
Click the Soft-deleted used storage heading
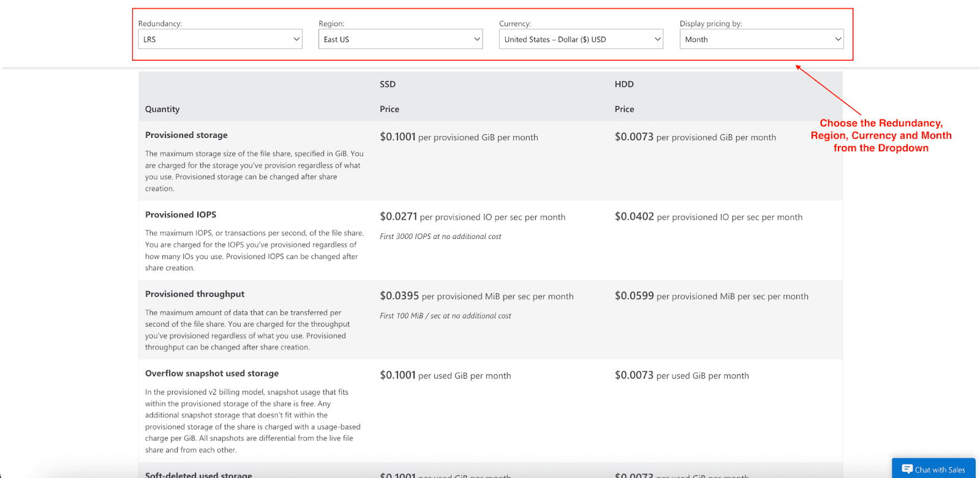point(198,474)
